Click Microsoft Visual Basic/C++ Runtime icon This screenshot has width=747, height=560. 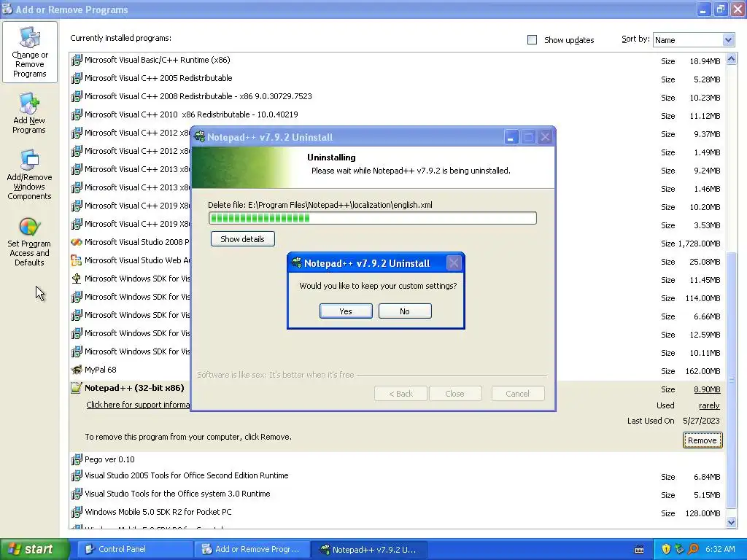pyautogui.click(x=76, y=60)
